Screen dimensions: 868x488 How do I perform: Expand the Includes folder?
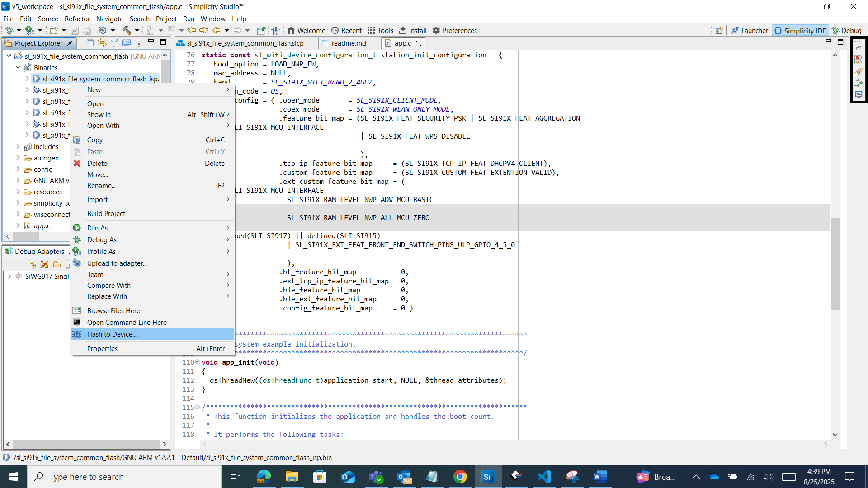pos(18,146)
